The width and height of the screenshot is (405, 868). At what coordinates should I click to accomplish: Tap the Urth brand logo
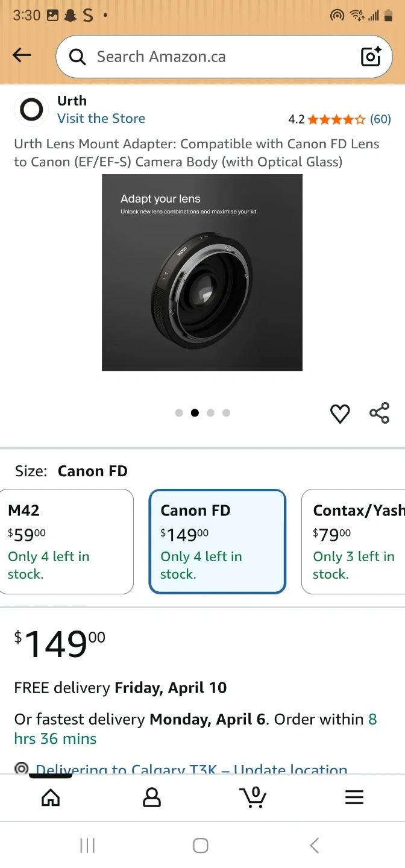31,110
